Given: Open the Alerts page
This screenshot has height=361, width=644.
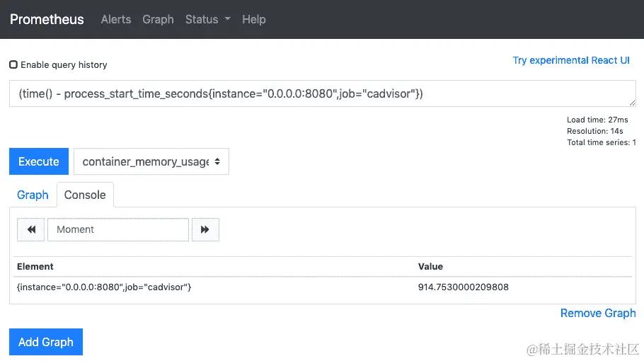Looking at the screenshot, I should [116, 19].
